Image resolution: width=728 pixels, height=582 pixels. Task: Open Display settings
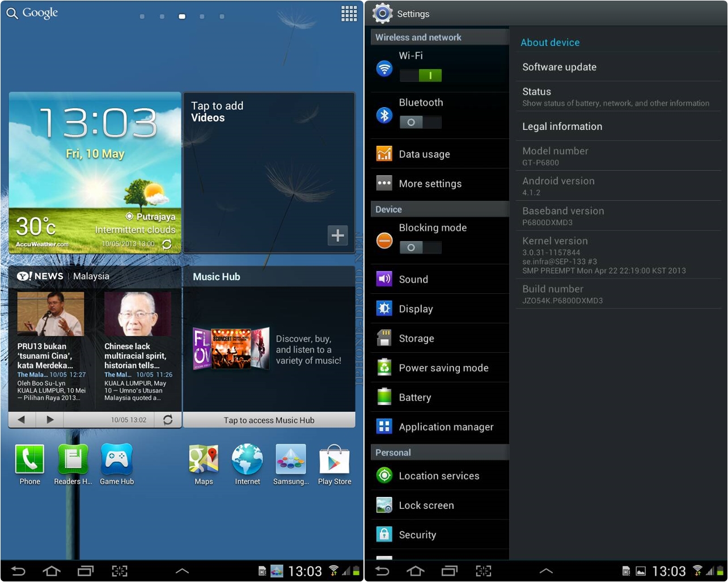coord(416,309)
